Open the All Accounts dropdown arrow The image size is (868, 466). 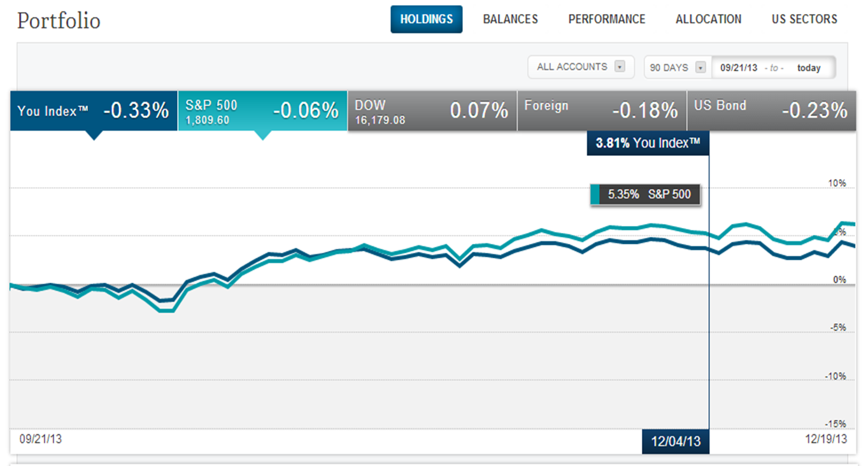click(620, 67)
